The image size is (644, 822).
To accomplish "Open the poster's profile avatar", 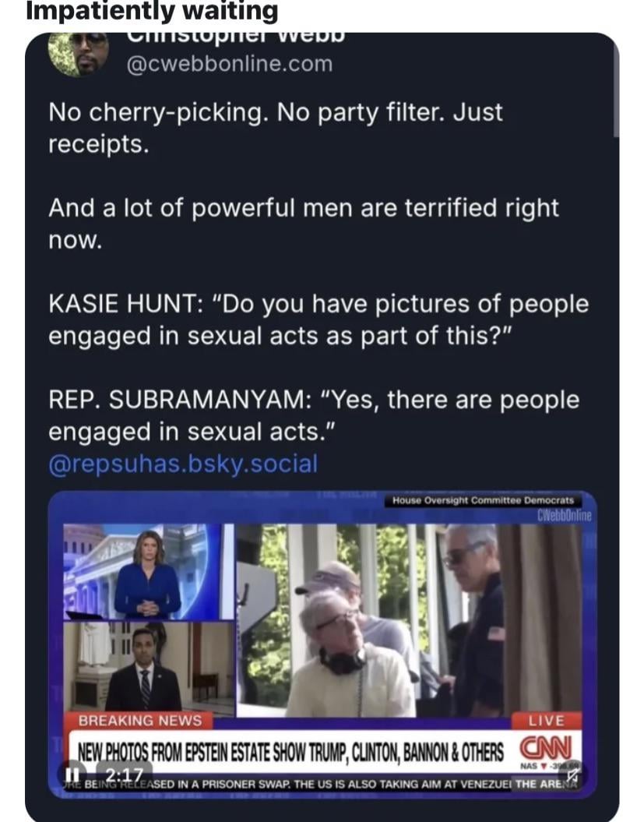I will click(x=79, y=54).
